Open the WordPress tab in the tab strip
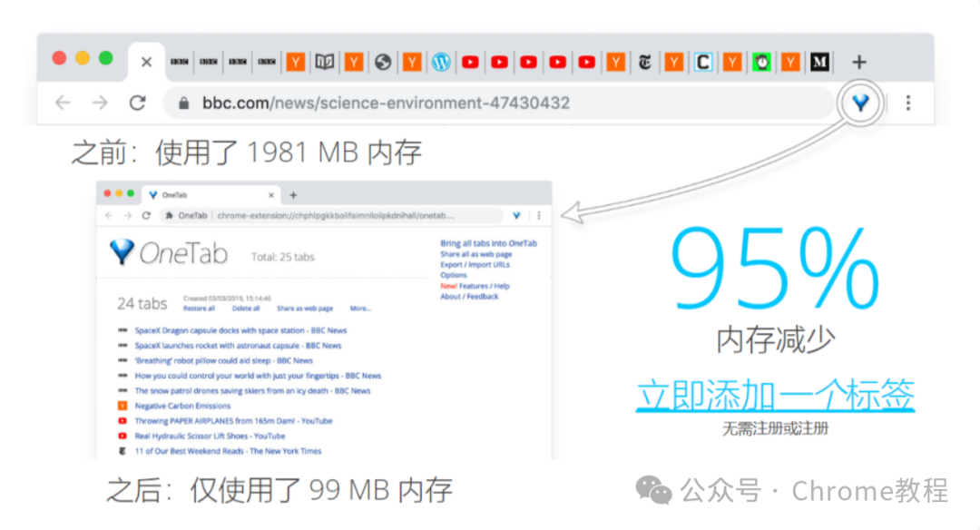Viewport: 980px width, 530px height. [x=441, y=62]
